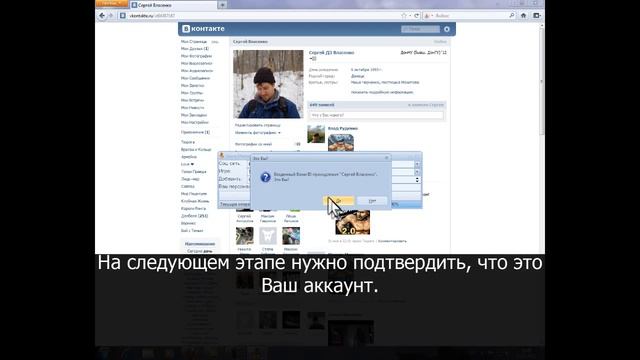
Task: Go to the browser home page icon
Action: (524, 16)
